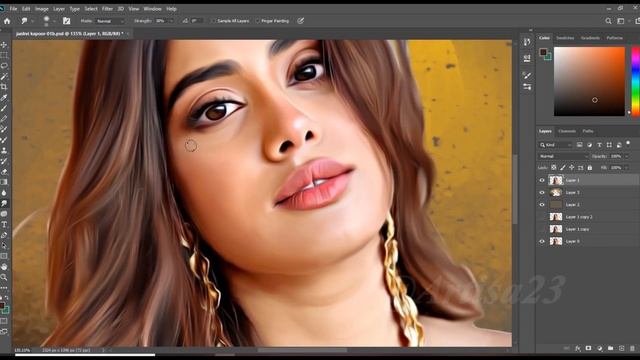Select the Eyedropper tool
Image resolution: width=640 pixels, height=360 pixels.
point(4,98)
